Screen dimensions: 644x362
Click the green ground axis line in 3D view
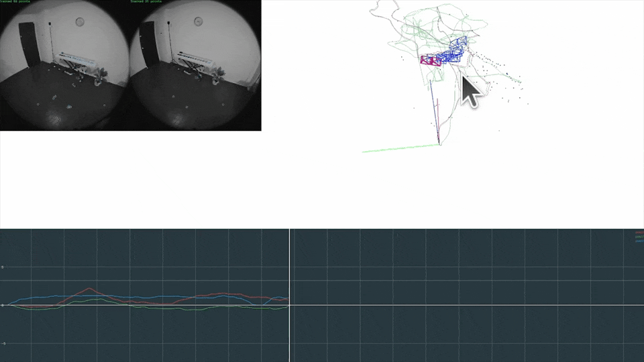click(401, 148)
